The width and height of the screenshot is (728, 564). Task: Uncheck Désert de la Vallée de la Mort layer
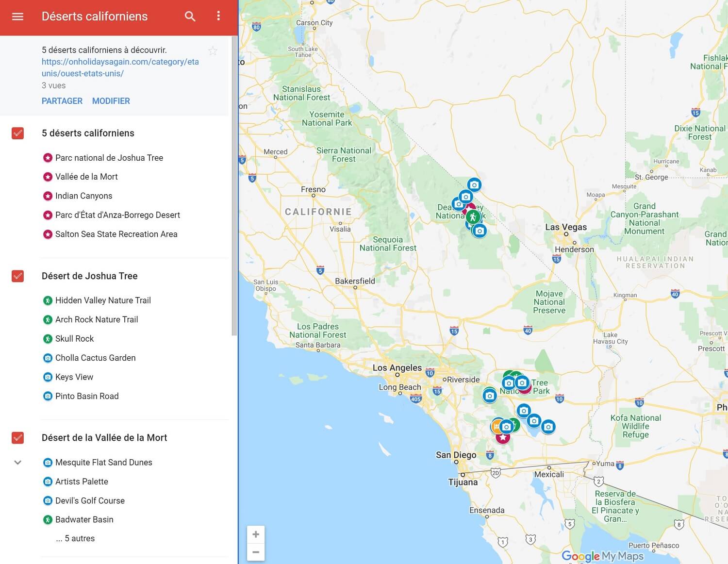17,438
